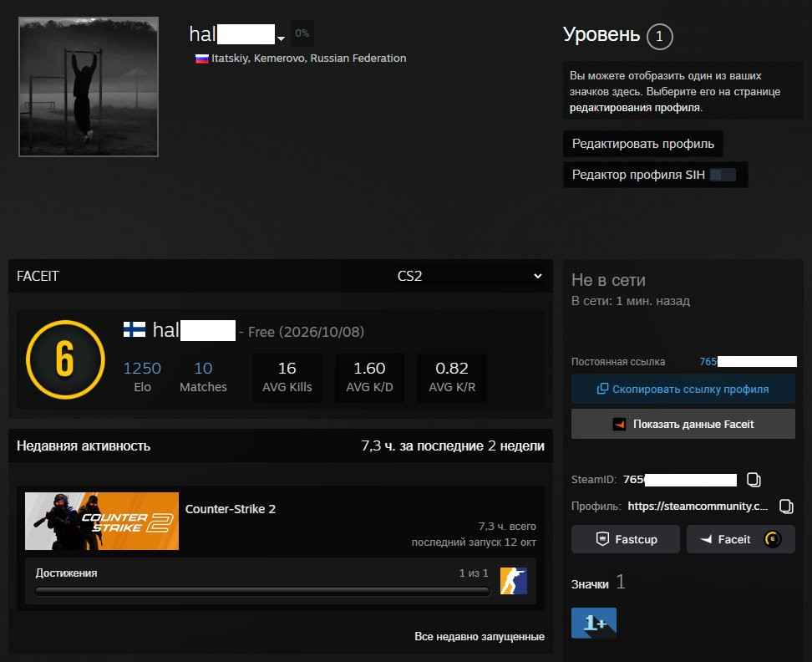Viewport: 812px width, 662px height.
Task: Click the permanent link starting with 765
Action: pos(748,362)
